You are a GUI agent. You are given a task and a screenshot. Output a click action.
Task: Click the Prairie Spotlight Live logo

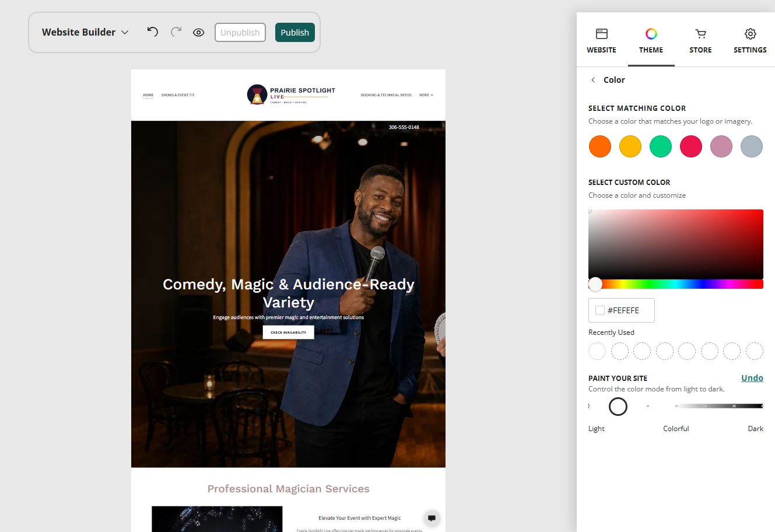[x=291, y=94]
